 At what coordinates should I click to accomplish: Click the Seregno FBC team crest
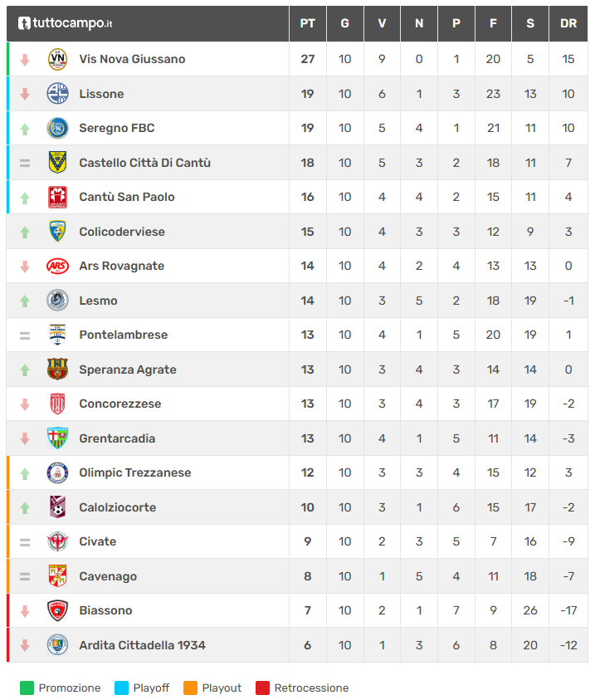click(57, 128)
